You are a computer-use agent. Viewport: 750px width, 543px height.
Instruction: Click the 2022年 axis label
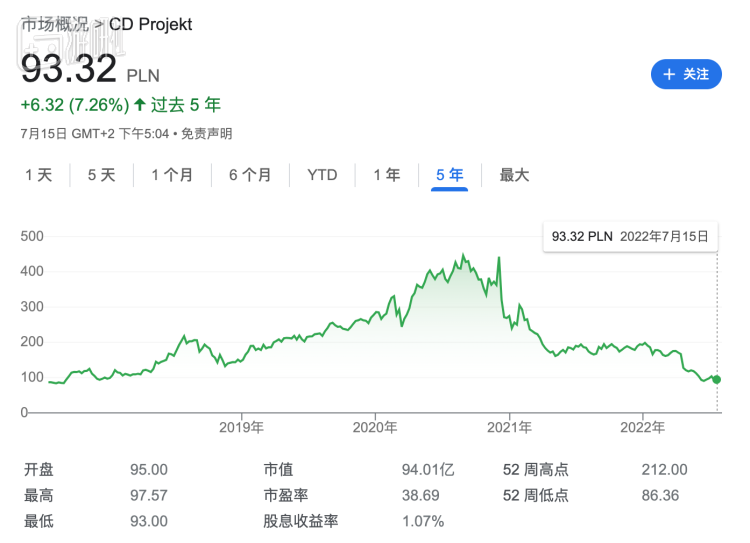(642, 427)
